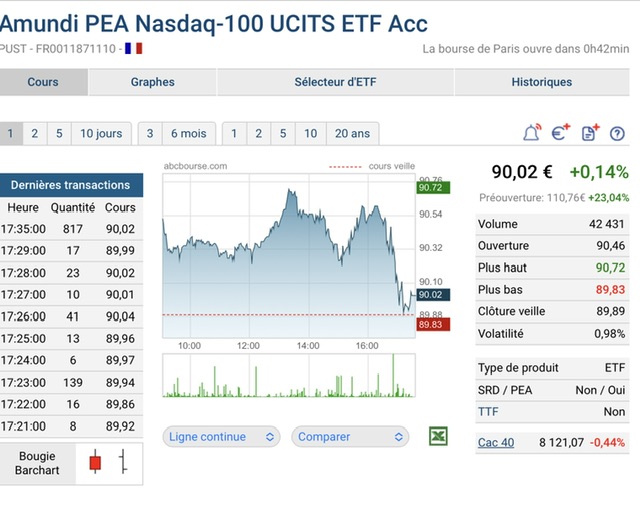This screenshot has height=507, width=640.
Task: Switch to the Graphes tab
Action: (x=152, y=82)
